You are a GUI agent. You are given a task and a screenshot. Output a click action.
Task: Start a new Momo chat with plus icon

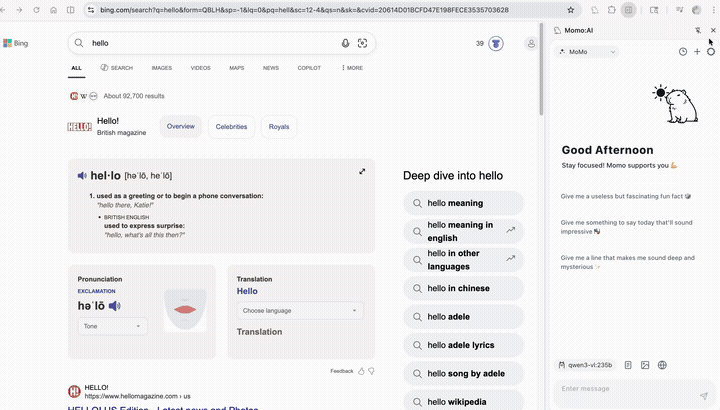pyautogui.click(x=697, y=52)
